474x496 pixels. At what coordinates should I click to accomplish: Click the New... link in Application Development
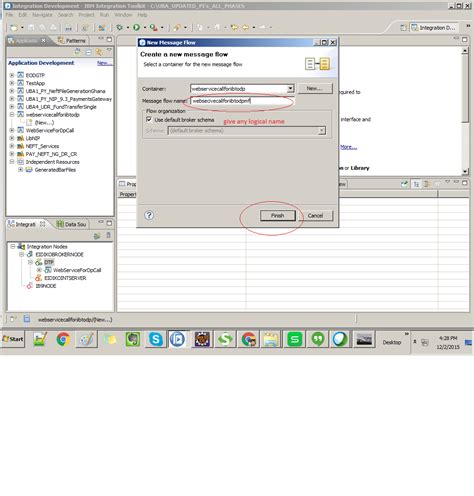[104, 63]
